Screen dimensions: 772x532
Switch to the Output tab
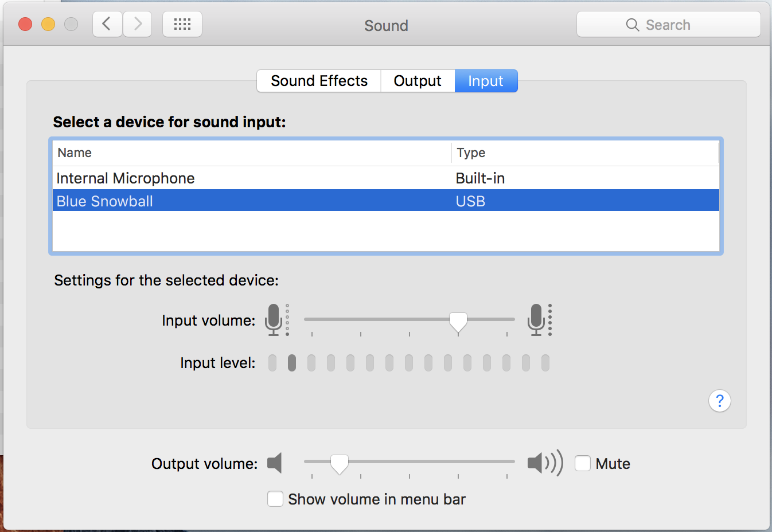tap(418, 81)
